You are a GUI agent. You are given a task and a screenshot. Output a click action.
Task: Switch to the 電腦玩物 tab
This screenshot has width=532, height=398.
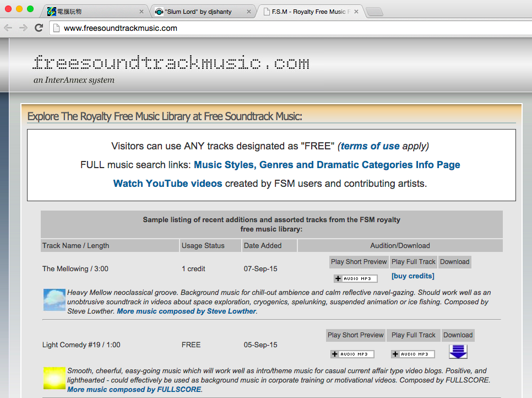pyautogui.click(x=95, y=12)
